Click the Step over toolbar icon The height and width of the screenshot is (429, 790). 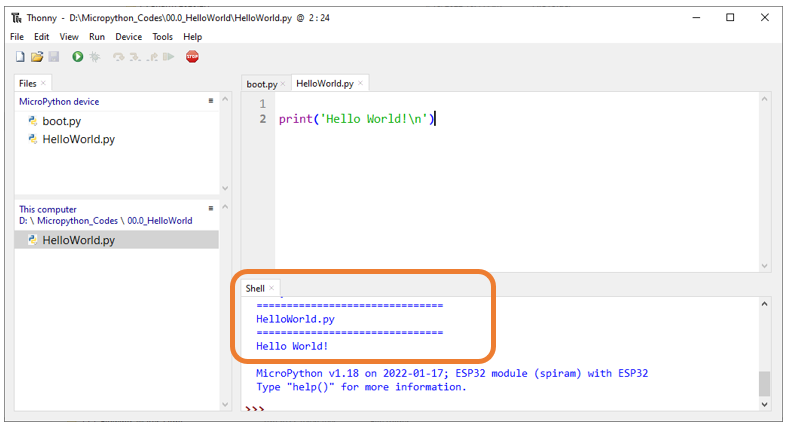coord(118,57)
